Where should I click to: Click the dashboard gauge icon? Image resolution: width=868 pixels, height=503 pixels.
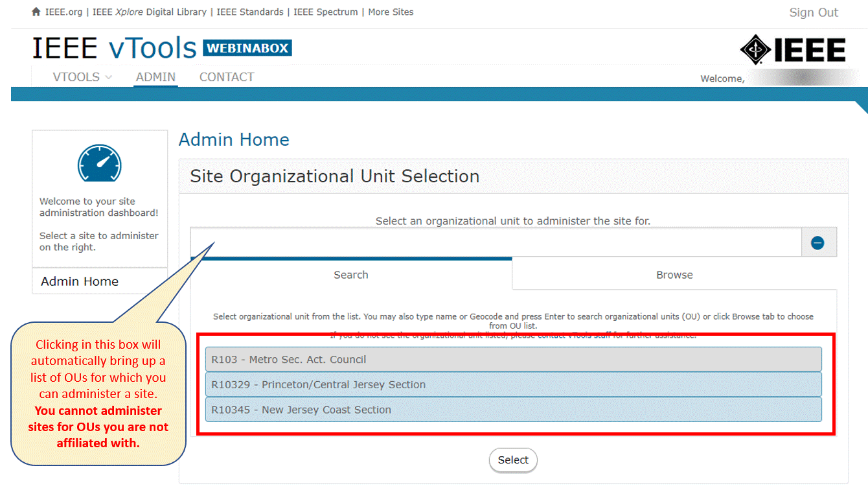point(99,163)
